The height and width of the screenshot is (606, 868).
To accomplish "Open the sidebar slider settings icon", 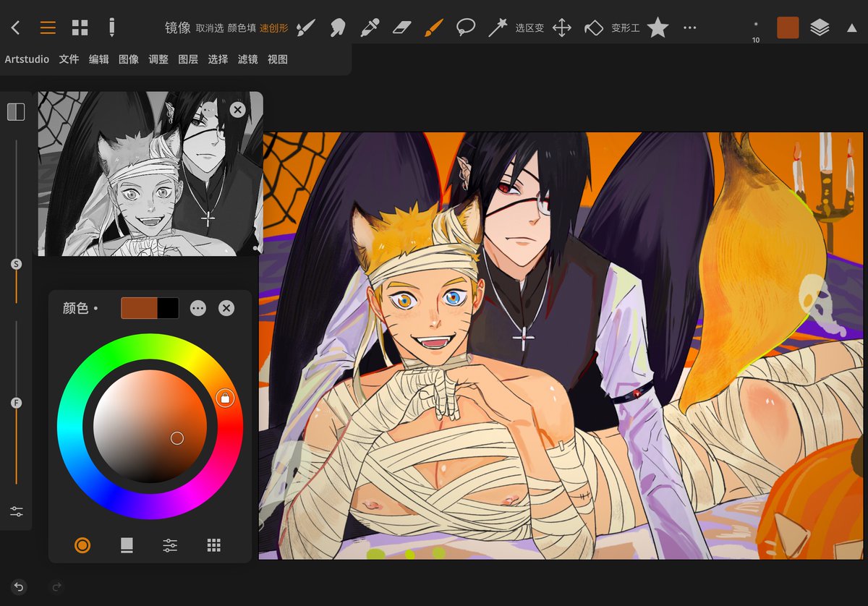I will (x=16, y=511).
